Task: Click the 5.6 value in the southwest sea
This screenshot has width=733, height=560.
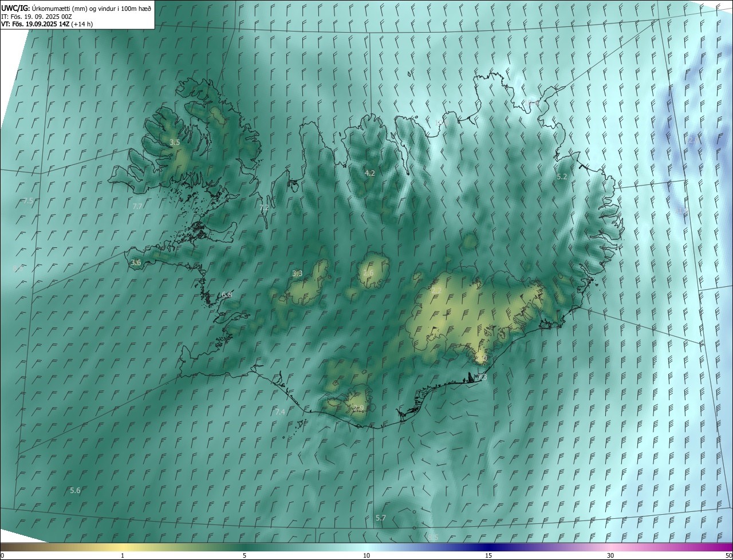Action: coord(75,491)
